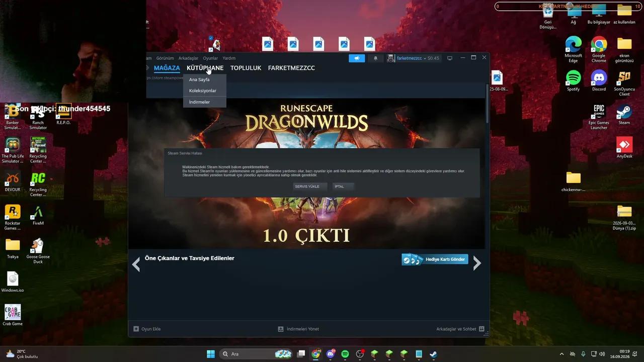Switch to the MAĞAZA tab
The image size is (644, 362).
pos(167,68)
